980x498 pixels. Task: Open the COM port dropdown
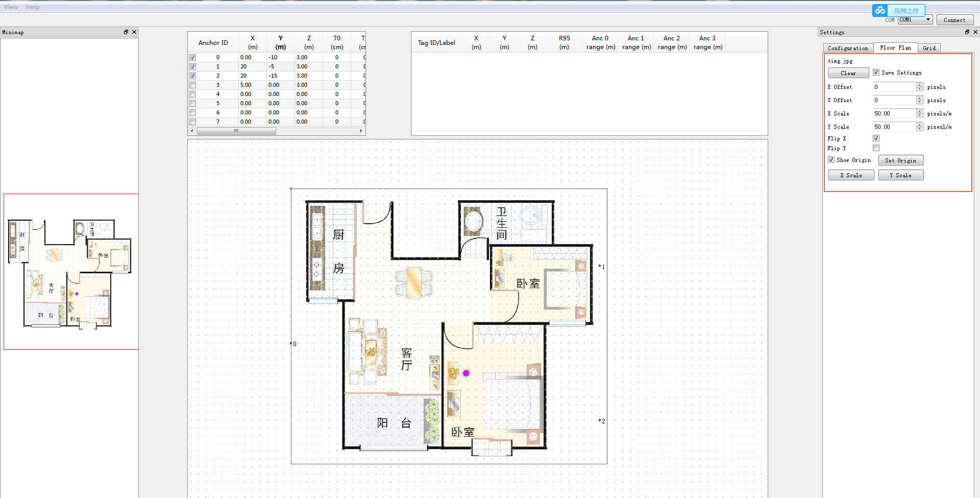click(x=928, y=20)
